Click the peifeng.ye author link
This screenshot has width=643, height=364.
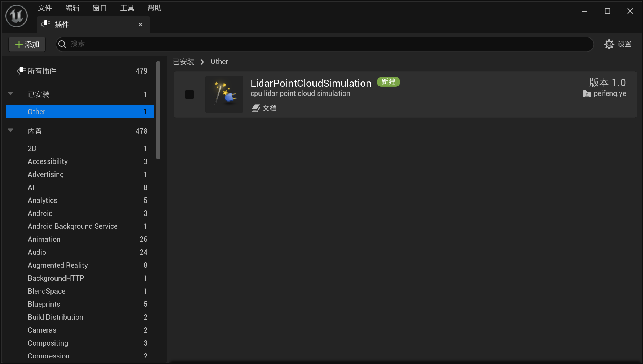[x=610, y=94]
